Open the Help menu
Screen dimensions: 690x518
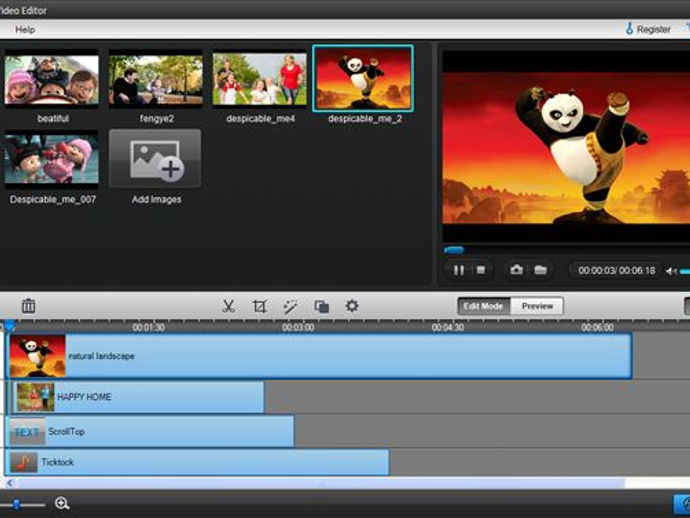click(x=25, y=29)
